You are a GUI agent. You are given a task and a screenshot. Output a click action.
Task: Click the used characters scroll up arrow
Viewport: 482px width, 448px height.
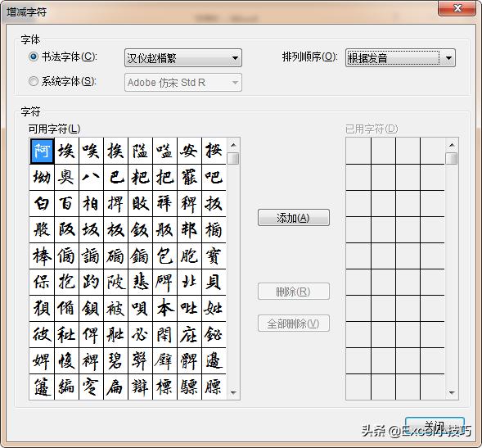pos(452,145)
